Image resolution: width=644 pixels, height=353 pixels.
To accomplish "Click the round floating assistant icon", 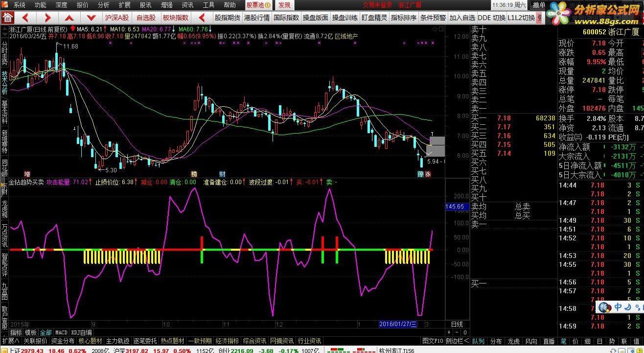I will [x=605, y=307].
